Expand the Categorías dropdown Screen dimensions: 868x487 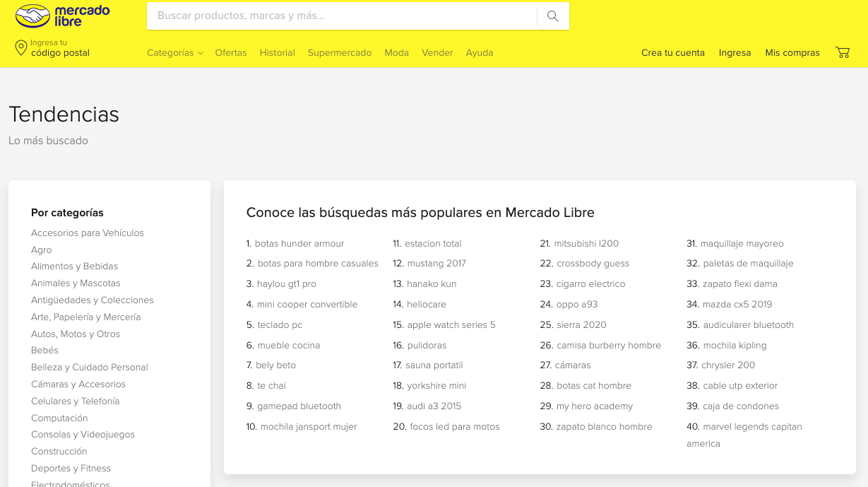click(x=175, y=53)
